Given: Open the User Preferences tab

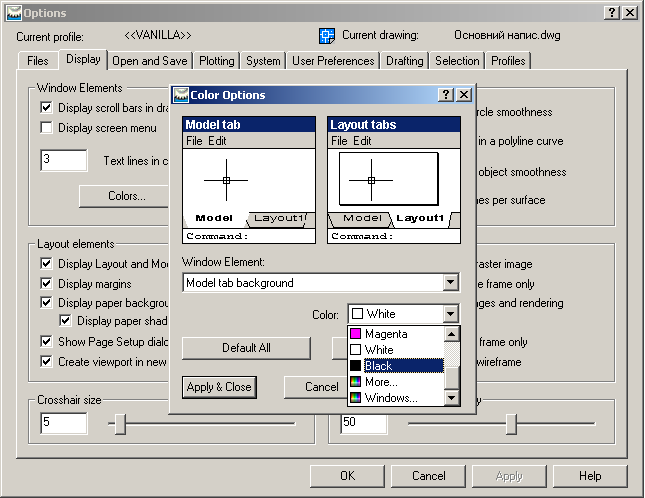Looking at the screenshot, I should pyautogui.click(x=333, y=61).
